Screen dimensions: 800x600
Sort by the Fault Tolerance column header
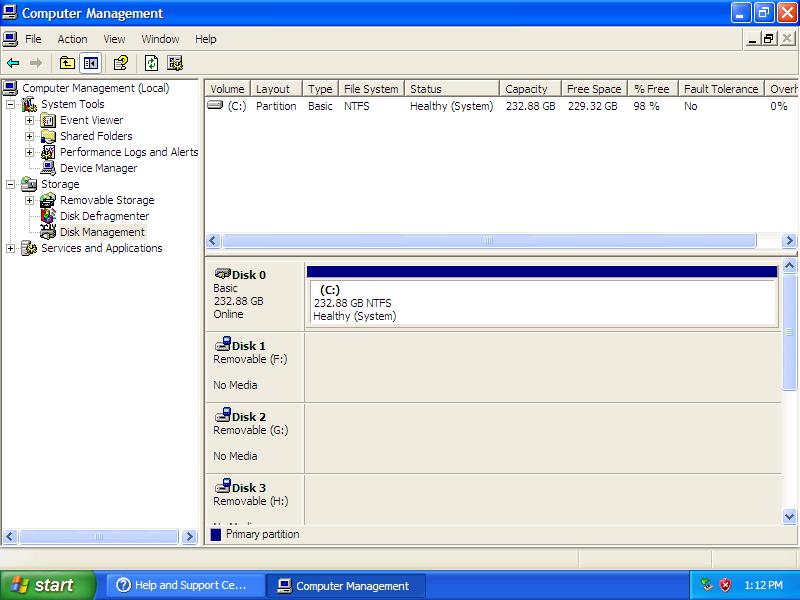[721, 89]
